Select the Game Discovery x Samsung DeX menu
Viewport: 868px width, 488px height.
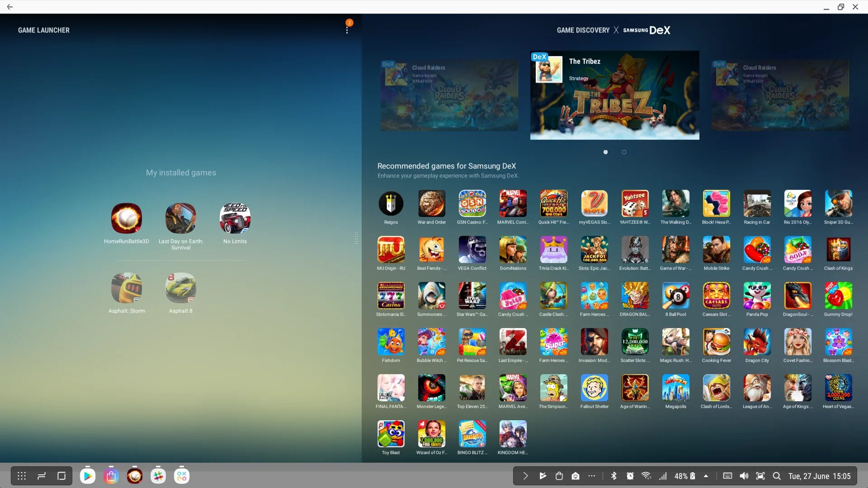[613, 30]
